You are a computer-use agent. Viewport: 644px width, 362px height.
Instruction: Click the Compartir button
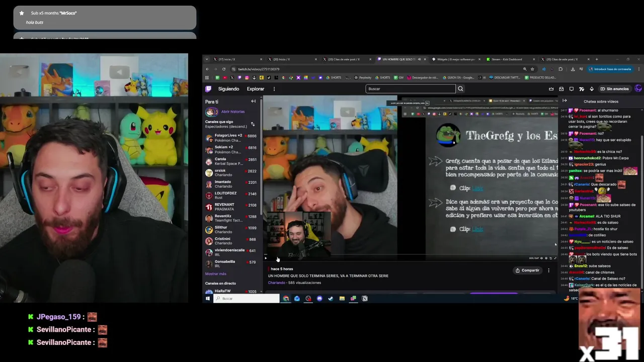527,270
